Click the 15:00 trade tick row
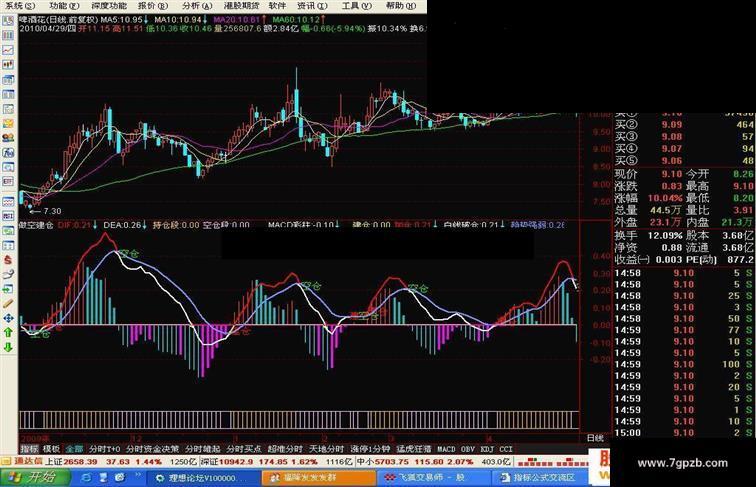 tap(684, 433)
